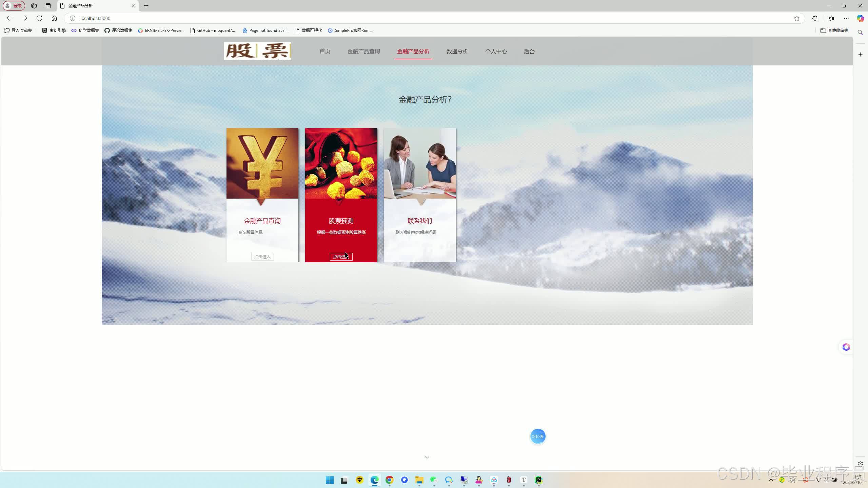Click the browser home icon
The height and width of the screenshot is (488, 868).
coord(54,18)
